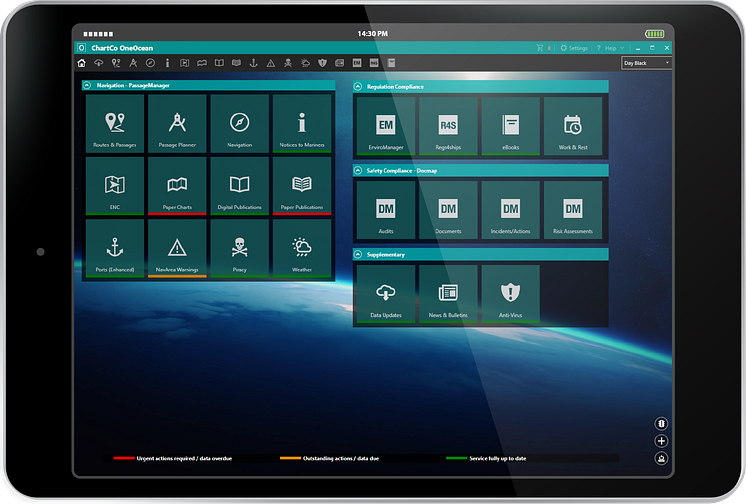Launch the EnviroManager tile
746x504 pixels.
click(x=385, y=126)
